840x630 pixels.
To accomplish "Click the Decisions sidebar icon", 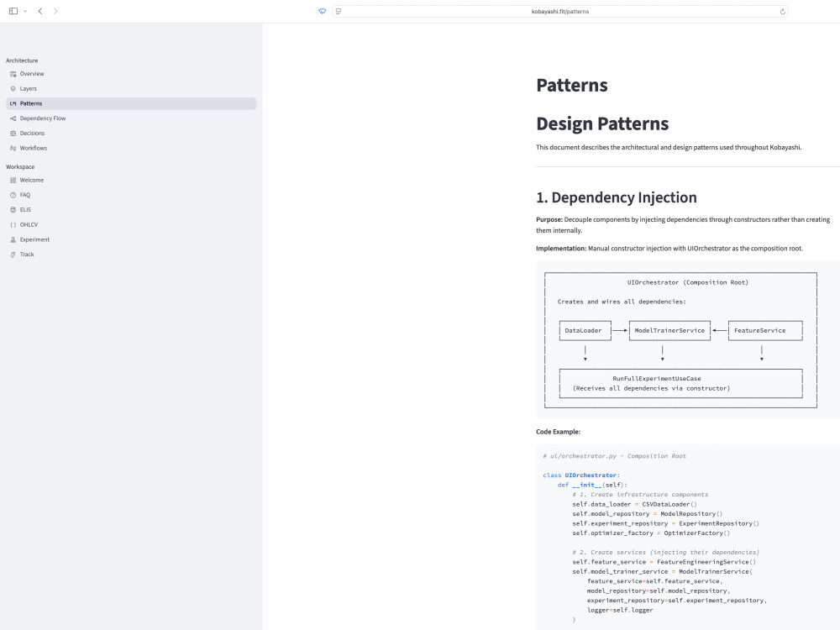I will click(x=13, y=134).
